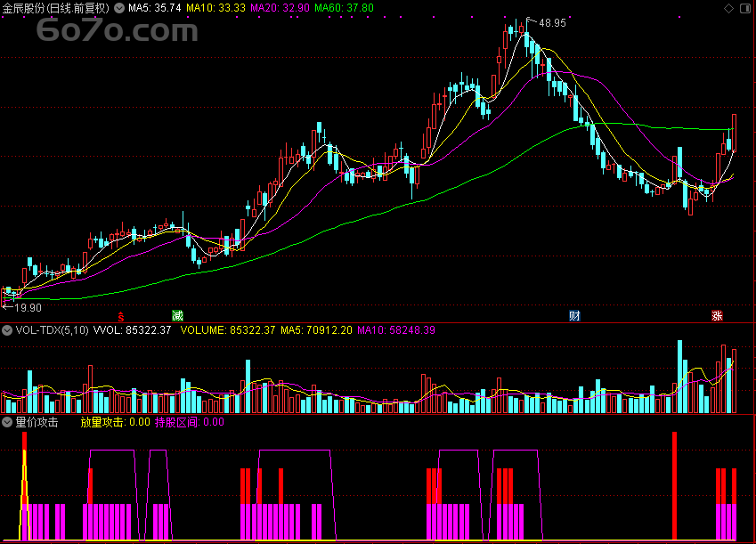Click the volume MA10: 58248.39 label

coord(396,330)
